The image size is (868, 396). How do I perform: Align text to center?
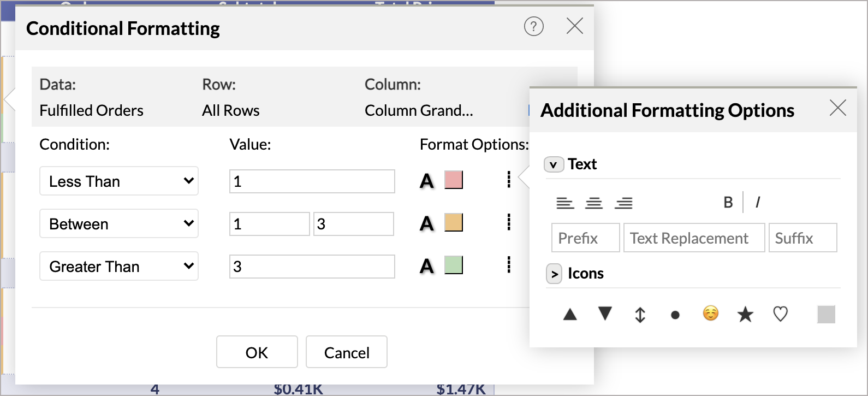pyautogui.click(x=594, y=203)
